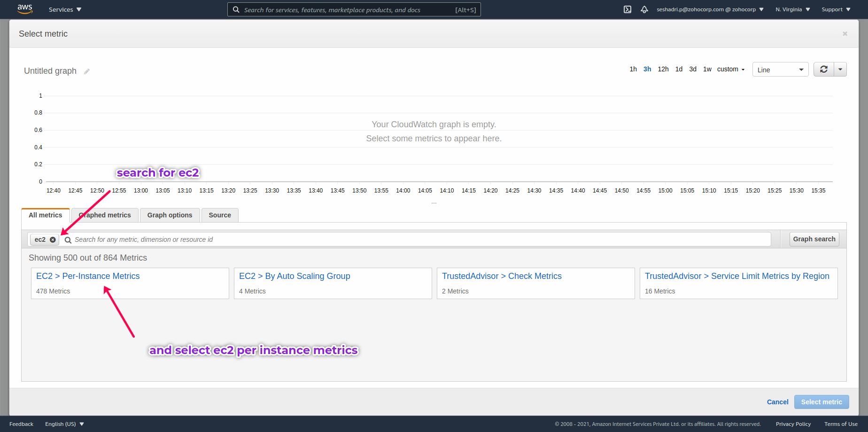Set time range to 3h
This screenshot has height=432, width=868.
point(647,69)
